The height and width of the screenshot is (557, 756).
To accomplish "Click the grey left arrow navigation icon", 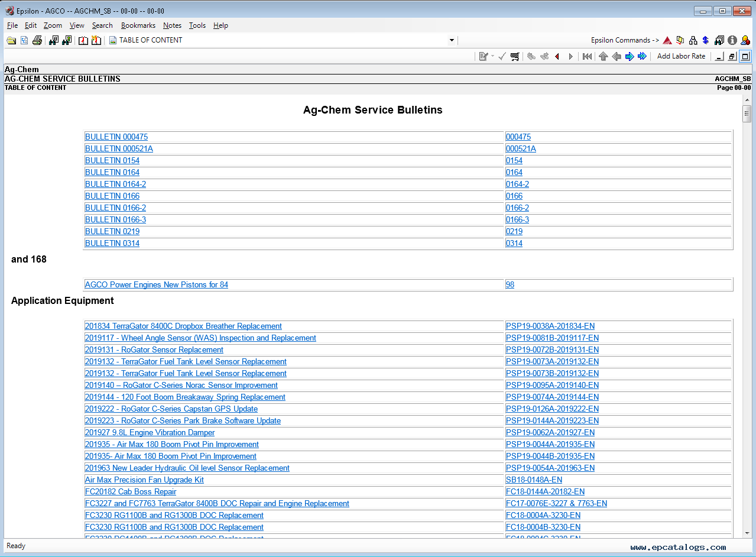I will tap(617, 56).
